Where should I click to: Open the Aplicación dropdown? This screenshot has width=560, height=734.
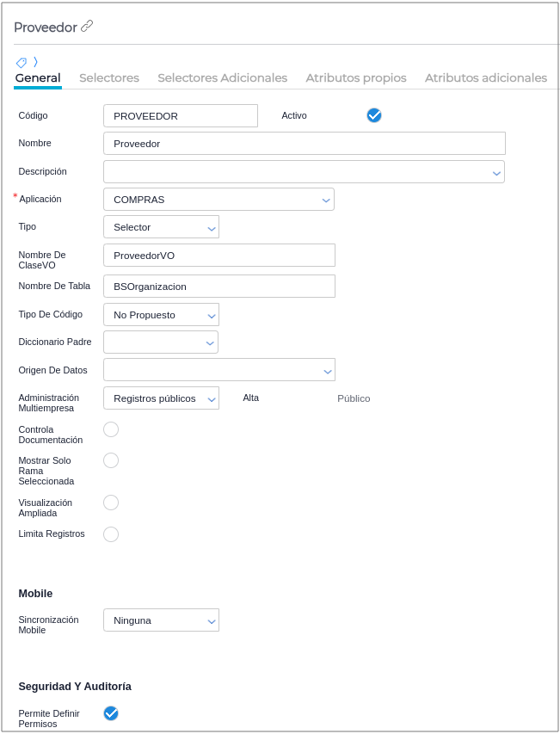[x=326, y=200]
